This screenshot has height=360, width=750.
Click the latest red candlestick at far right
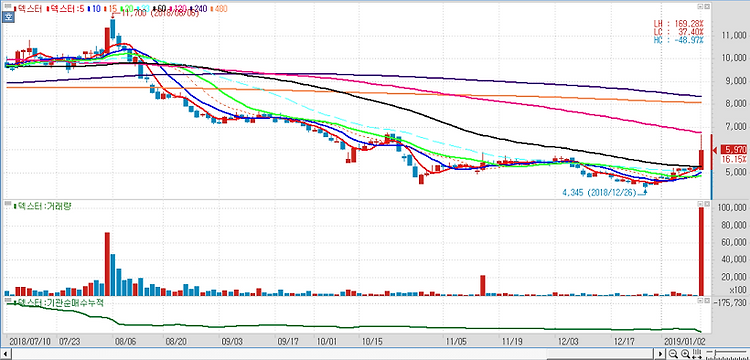[701, 159]
